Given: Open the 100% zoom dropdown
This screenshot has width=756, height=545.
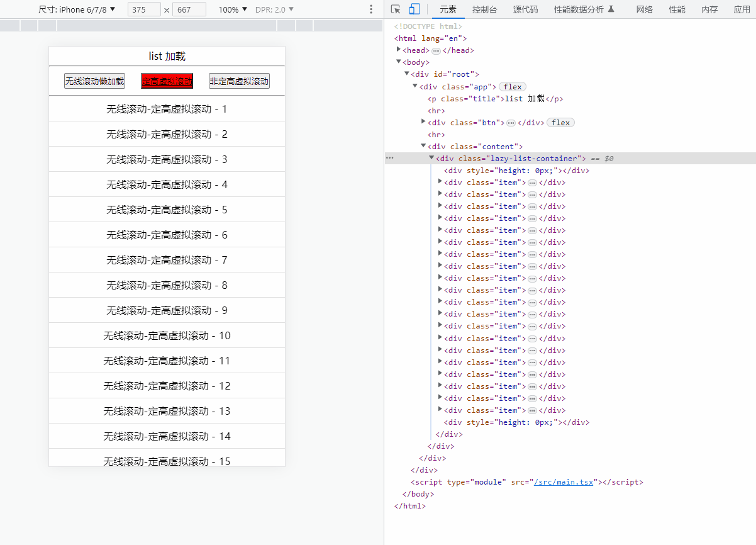Looking at the screenshot, I should (x=233, y=9).
